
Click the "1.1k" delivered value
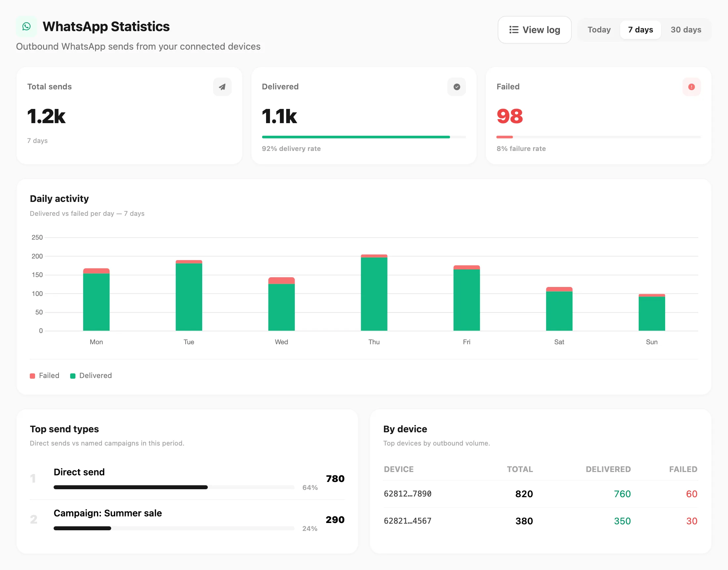(x=279, y=116)
